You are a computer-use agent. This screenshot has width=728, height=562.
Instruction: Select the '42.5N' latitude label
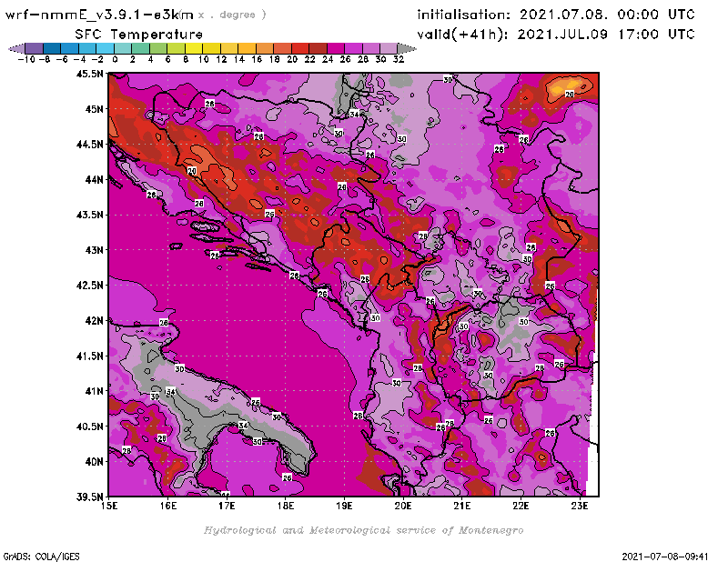coord(89,286)
